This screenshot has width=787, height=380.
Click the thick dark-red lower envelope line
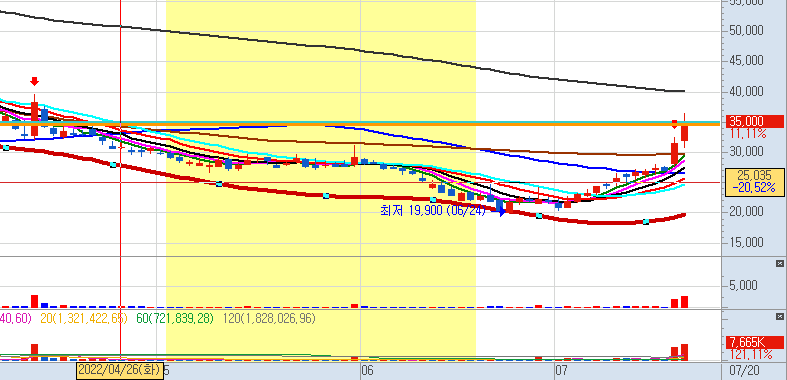(x=326, y=196)
